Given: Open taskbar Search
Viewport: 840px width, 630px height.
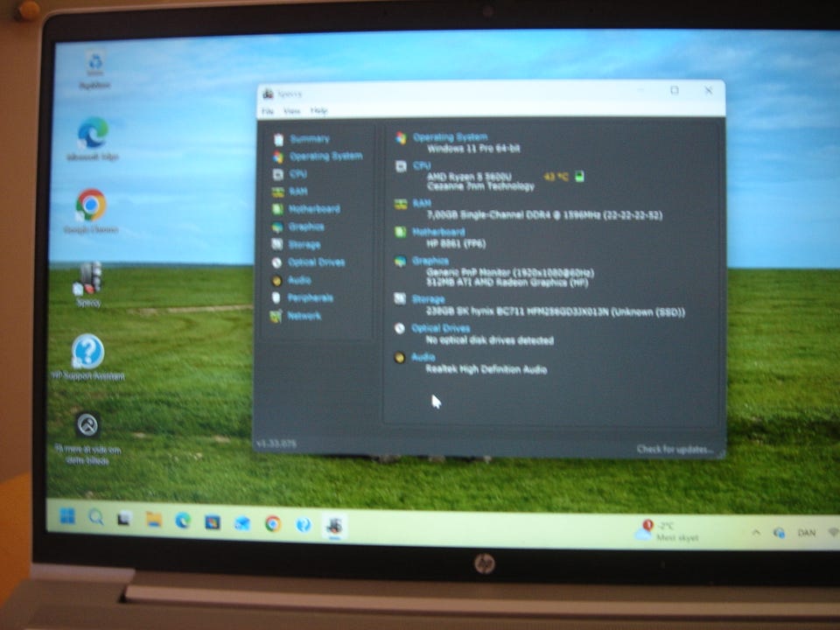Looking at the screenshot, I should 96,517.
